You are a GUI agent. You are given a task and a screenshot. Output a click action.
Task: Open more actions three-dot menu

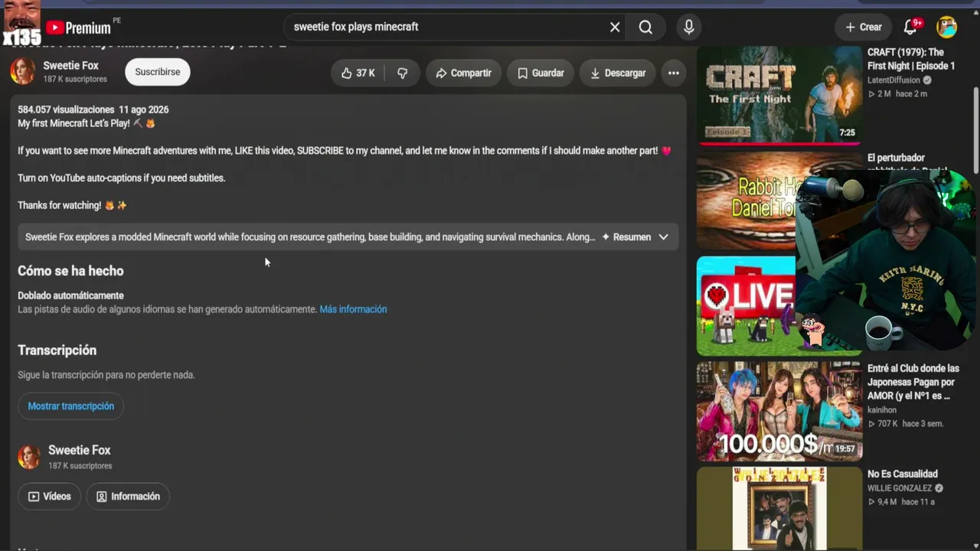[674, 73]
